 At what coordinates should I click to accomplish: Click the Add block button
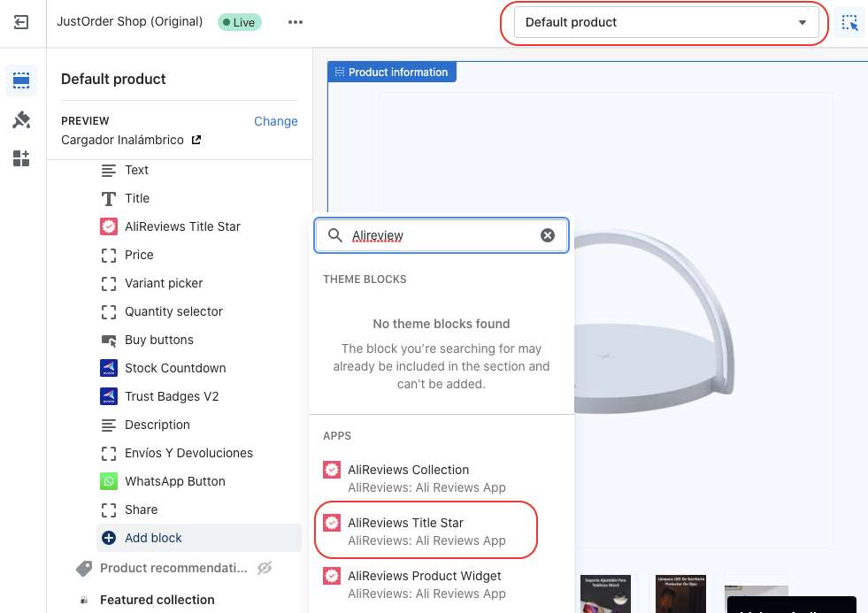(153, 538)
